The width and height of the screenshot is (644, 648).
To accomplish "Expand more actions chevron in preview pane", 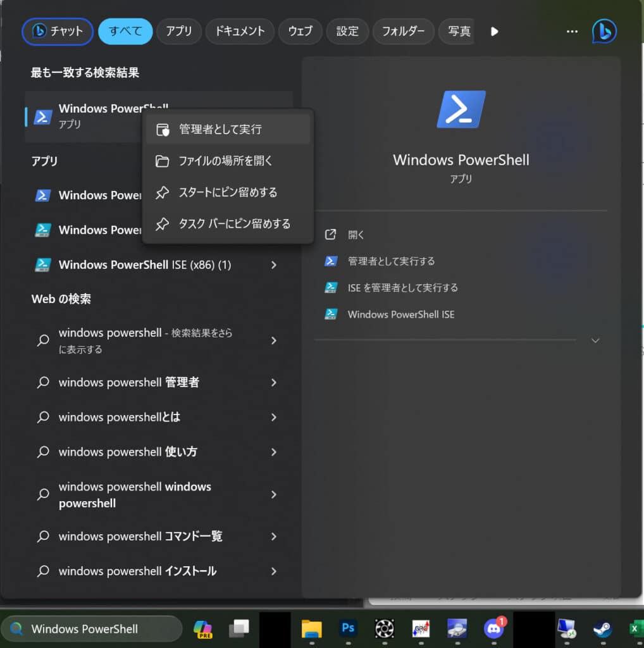I will (595, 340).
